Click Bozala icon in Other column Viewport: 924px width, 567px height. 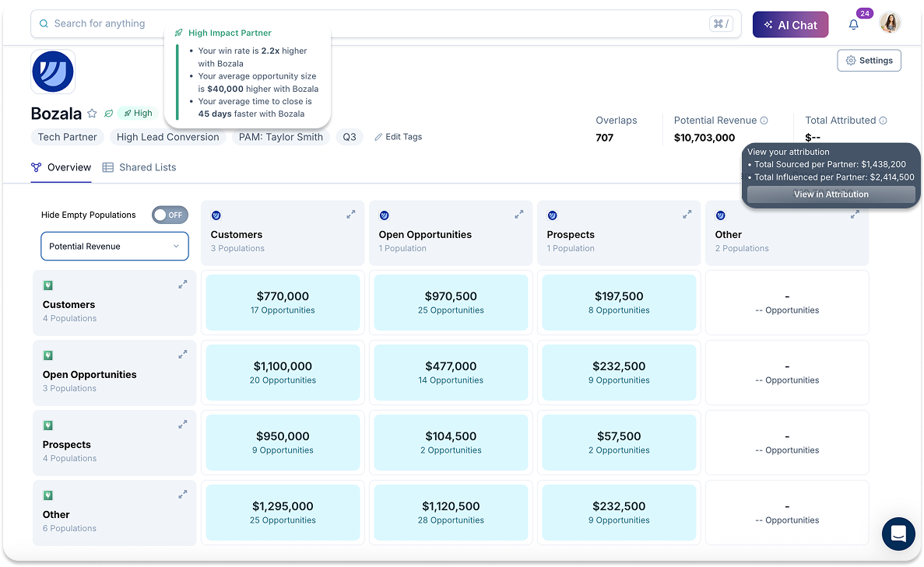[720, 215]
